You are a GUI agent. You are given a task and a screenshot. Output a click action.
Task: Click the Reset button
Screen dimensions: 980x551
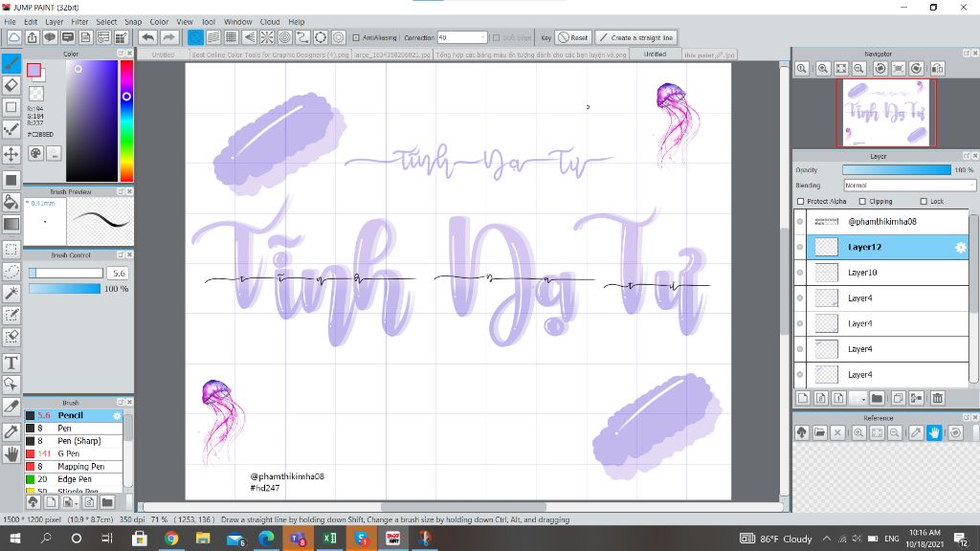[573, 37]
